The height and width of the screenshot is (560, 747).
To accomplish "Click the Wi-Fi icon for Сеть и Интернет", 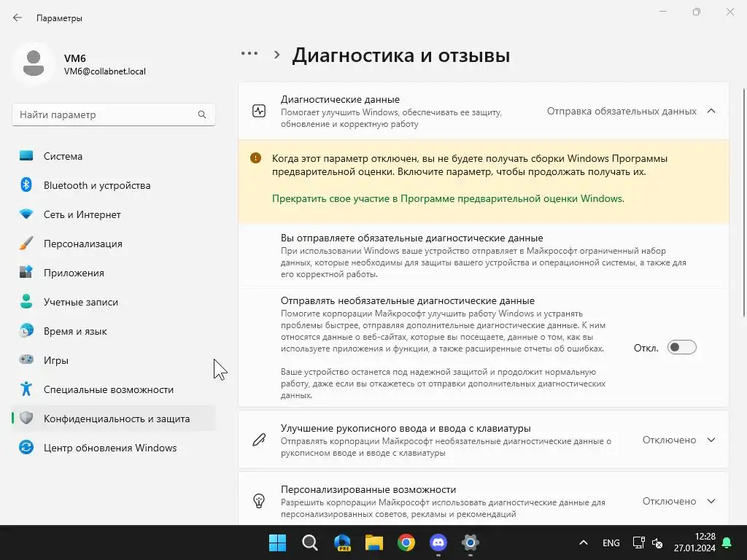I will point(26,214).
